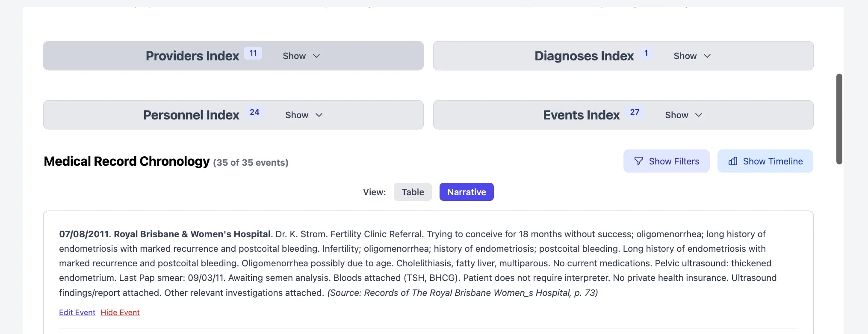This screenshot has width=868, height=334.
Task: Click the bar chart icon in Show Timeline
Action: [x=733, y=161]
